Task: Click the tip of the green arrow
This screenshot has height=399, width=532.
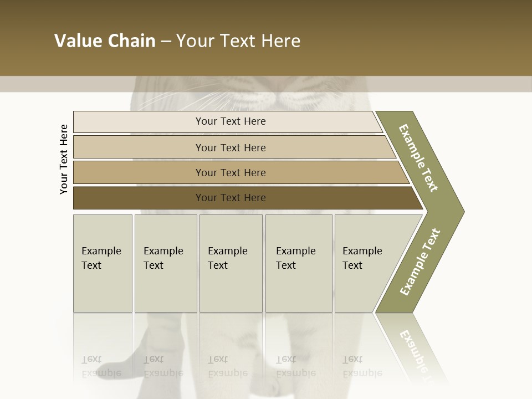Action: 462,212
